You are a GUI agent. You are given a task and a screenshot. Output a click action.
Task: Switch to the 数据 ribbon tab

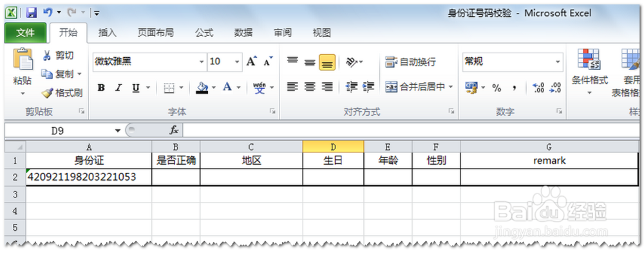[243, 33]
